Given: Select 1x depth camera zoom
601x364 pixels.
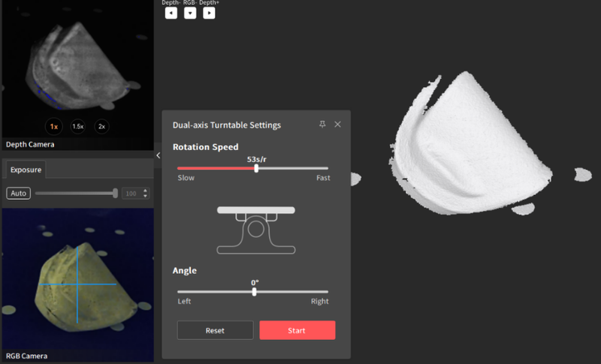Looking at the screenshot, I should point(53,127).
